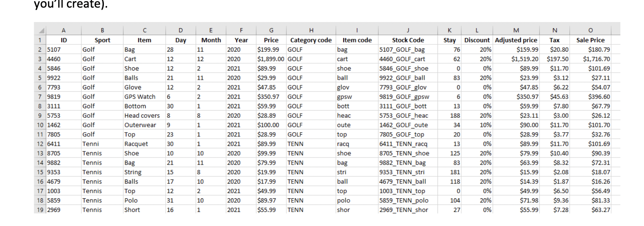Select column O header
Viewport: 644px width, 226px height.
coord(590,30)
